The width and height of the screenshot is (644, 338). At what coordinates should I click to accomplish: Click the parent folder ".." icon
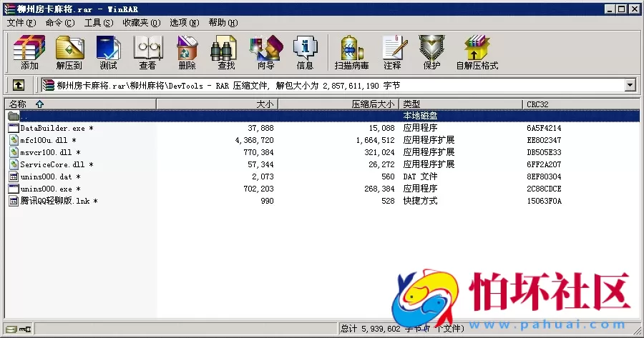coord(14,116)
